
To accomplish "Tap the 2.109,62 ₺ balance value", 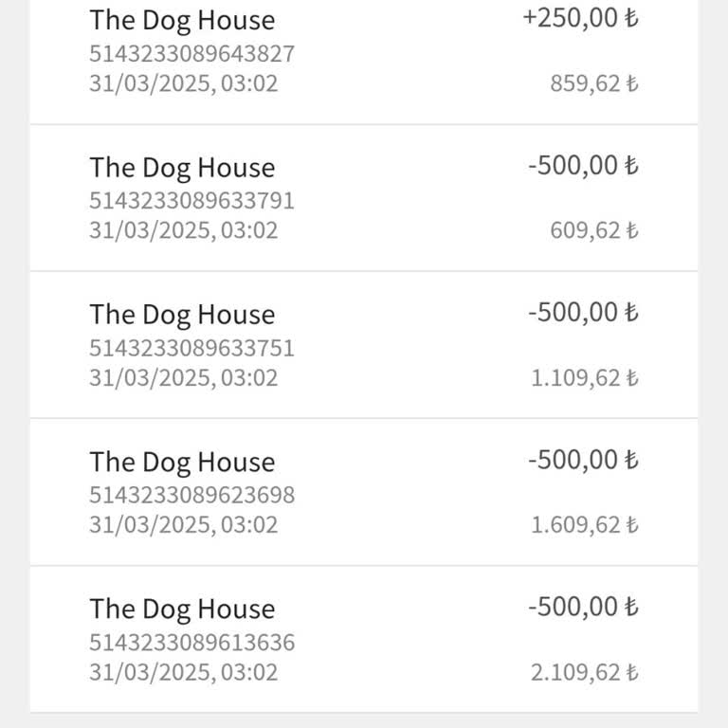I will coord(584,673).
